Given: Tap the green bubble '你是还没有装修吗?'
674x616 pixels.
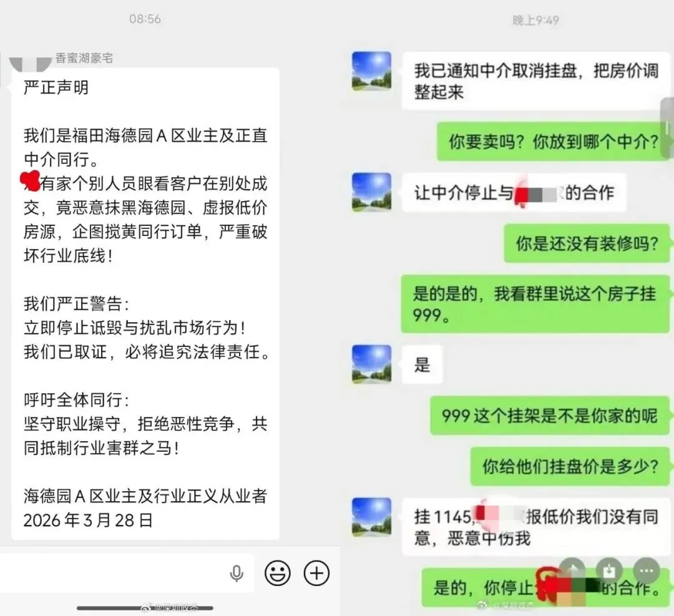Looking at the screenshot, I should (x=587, y=243).
